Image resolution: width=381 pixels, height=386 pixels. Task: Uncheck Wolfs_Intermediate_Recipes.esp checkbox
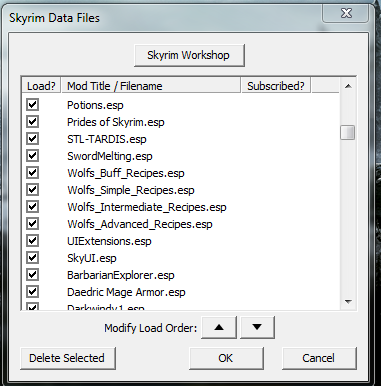tap(32, 207)
